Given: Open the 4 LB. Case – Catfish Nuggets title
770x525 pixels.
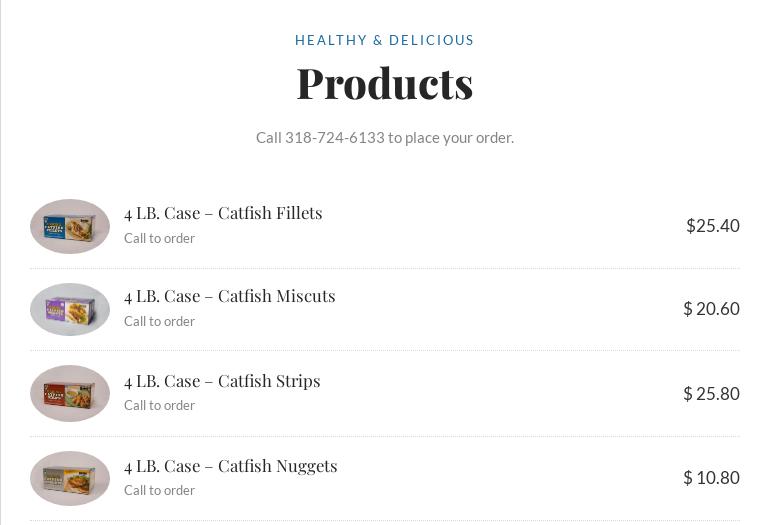Looking at the screenshot, I should [230, 466].
